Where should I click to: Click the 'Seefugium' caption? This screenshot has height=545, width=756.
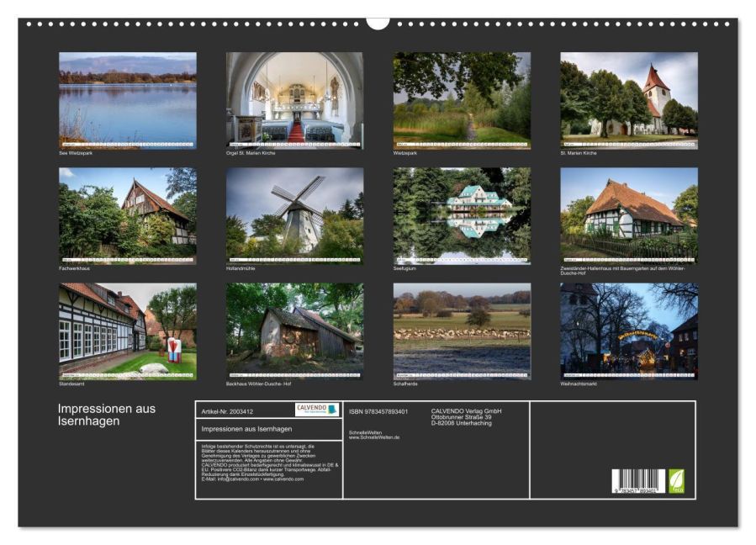pyautogui.click(x=404, y=268)
